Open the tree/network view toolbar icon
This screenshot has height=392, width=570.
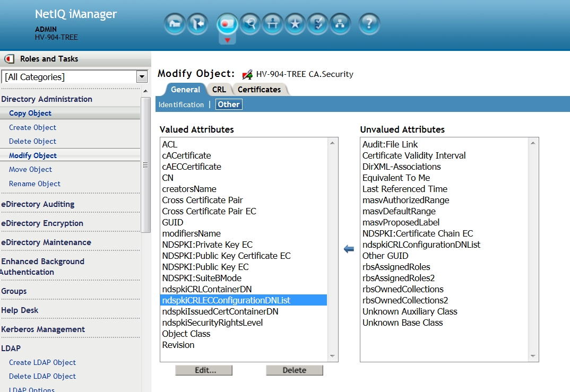click(x=340, y=24)
